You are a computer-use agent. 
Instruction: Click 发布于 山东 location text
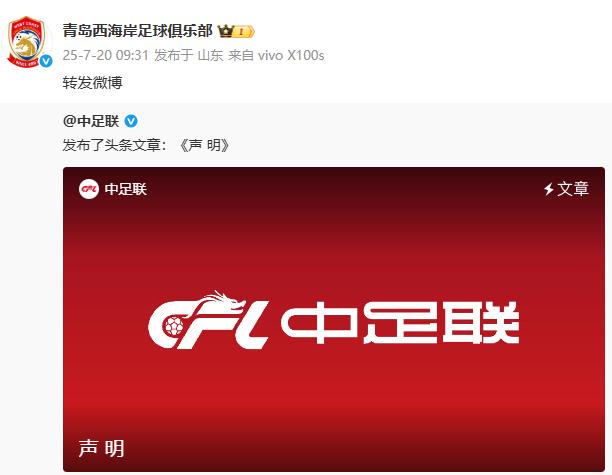pos(189,55)
